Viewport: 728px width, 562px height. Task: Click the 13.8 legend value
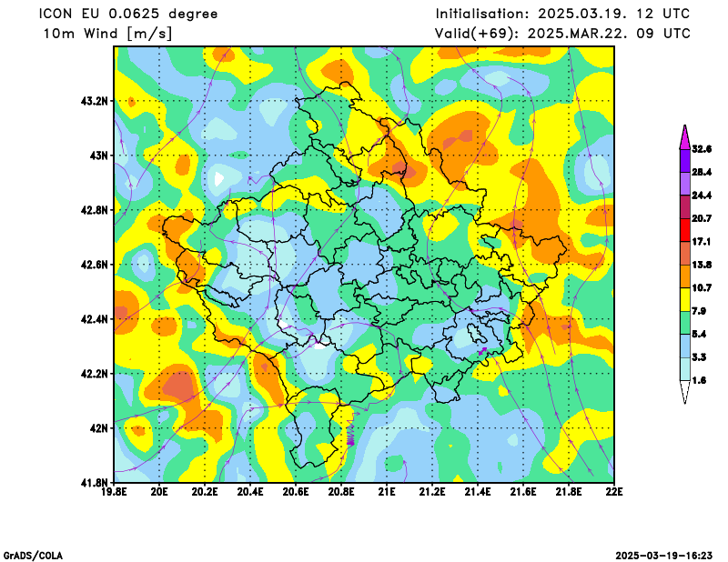click(702, 265)
